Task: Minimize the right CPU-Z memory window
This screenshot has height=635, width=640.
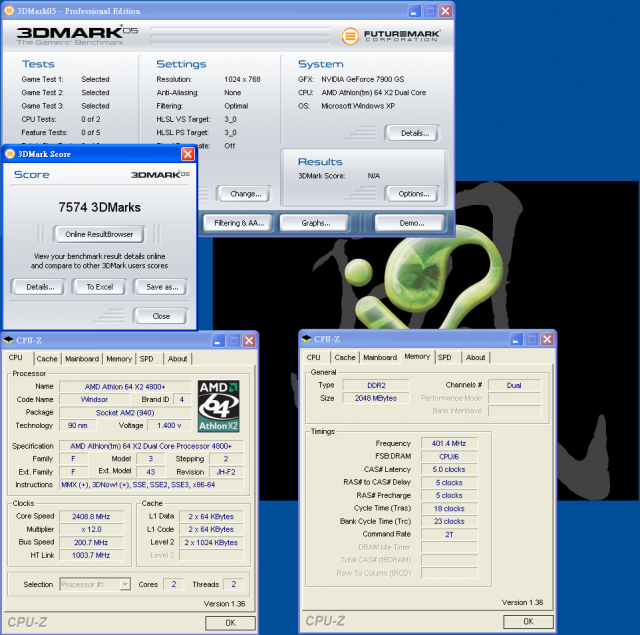Action: 516,339
